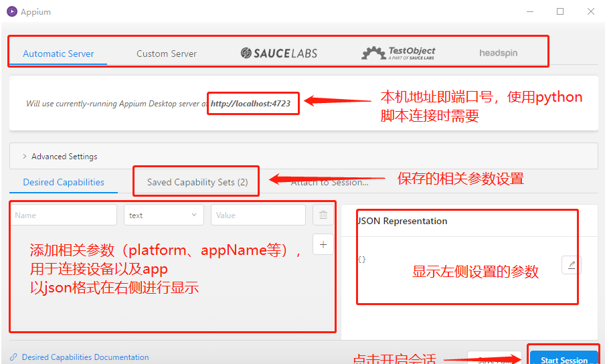
Task: Edit the raw JSON with pencil icon
Action: coord(572,264)
